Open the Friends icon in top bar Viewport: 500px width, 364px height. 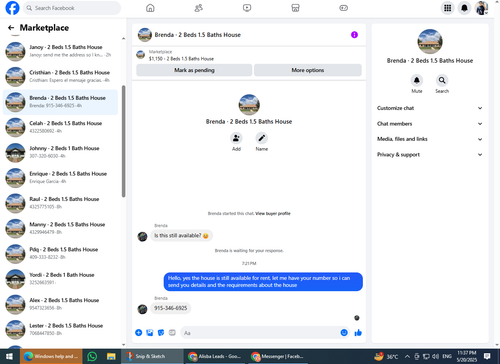click(x=199, y=8)
